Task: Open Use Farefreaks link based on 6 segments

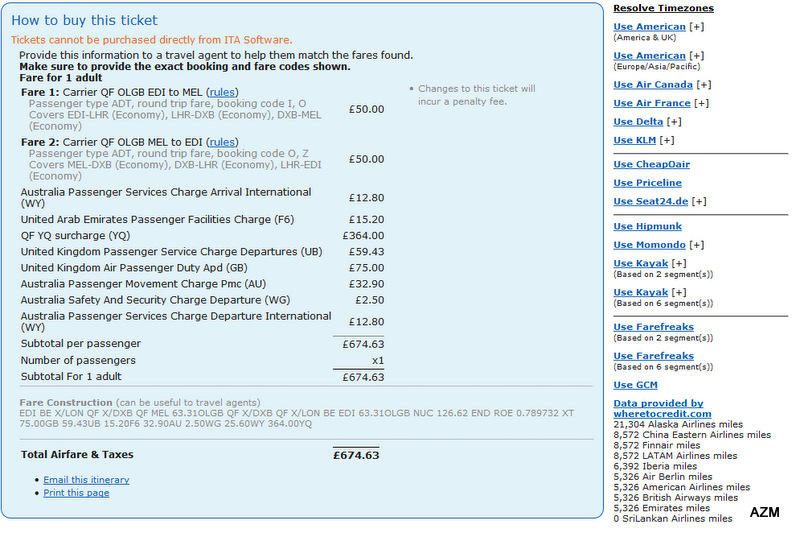Action: coord(653,356)
